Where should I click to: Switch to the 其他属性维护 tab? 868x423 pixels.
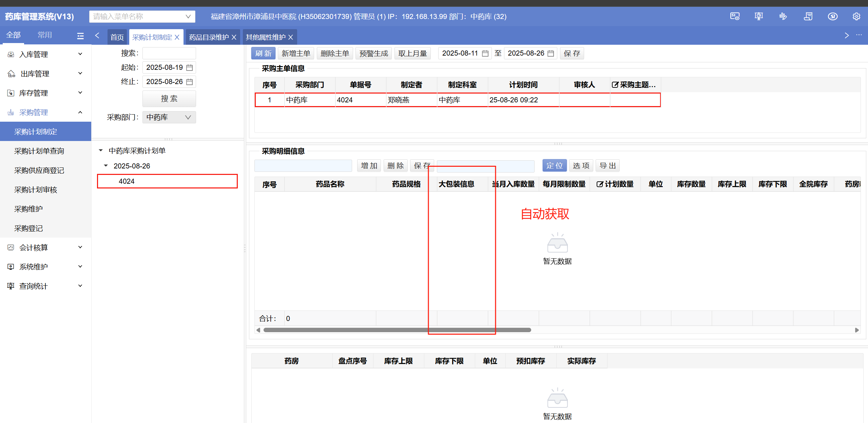point(265,37)
